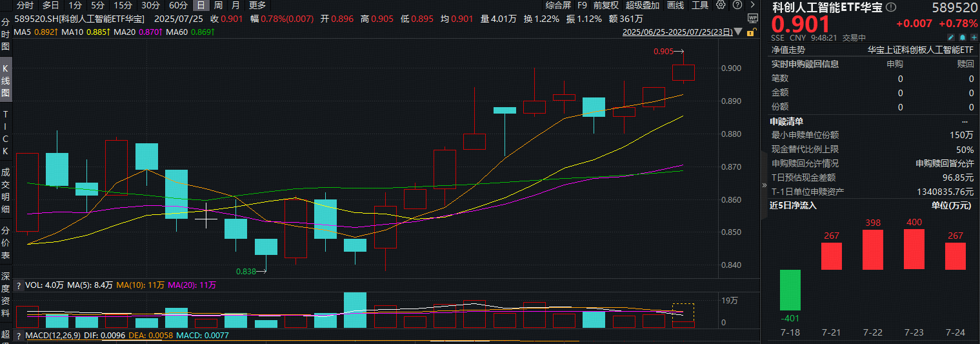Open the VOL indicator help icon
The image size is (980, 344).
(x=17, y=285)
